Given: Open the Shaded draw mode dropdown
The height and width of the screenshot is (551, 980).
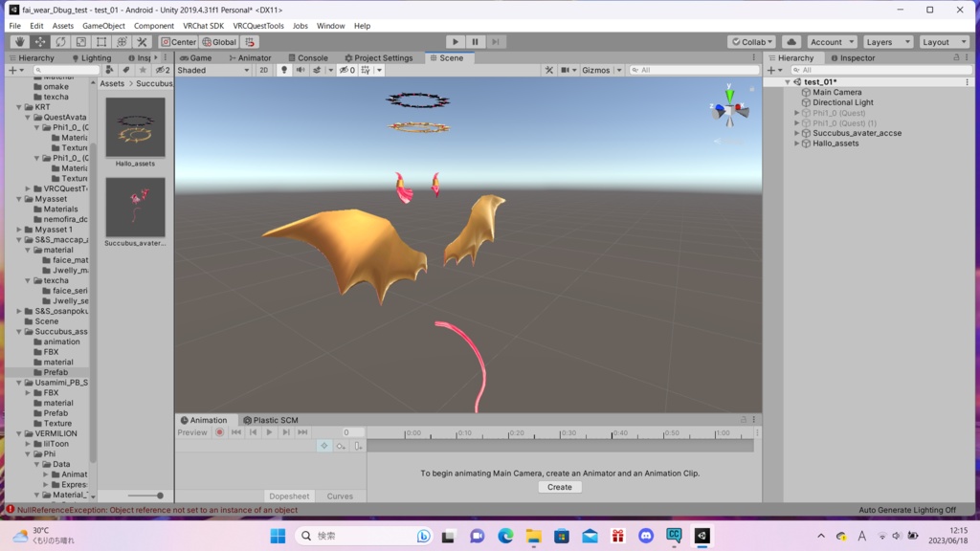Looking at the screenshot, I should tap(212, 69).
